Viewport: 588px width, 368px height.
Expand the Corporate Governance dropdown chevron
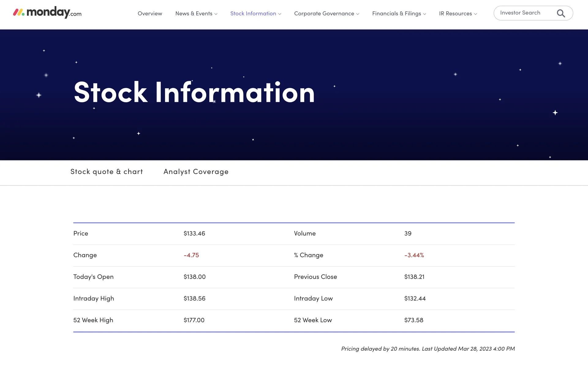(x=358, y=14)
